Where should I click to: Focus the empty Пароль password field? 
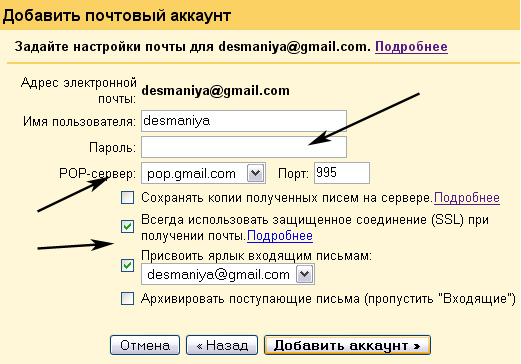click(244, 147)
